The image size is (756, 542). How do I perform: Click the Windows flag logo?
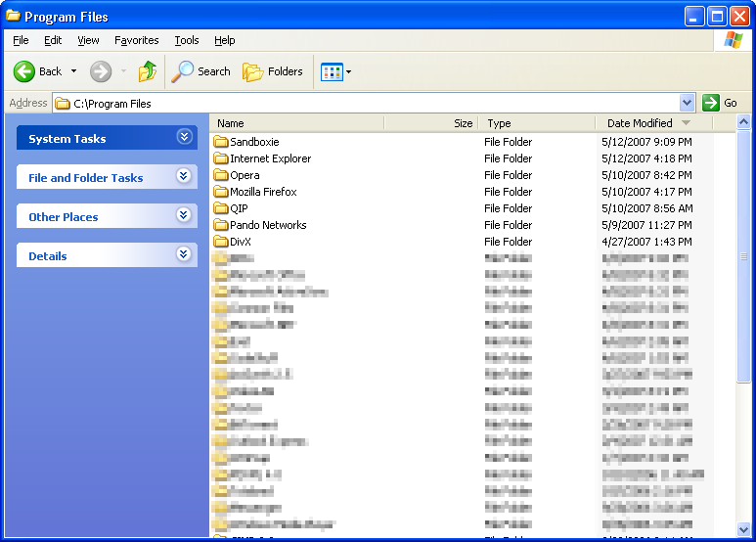point(734,40)
